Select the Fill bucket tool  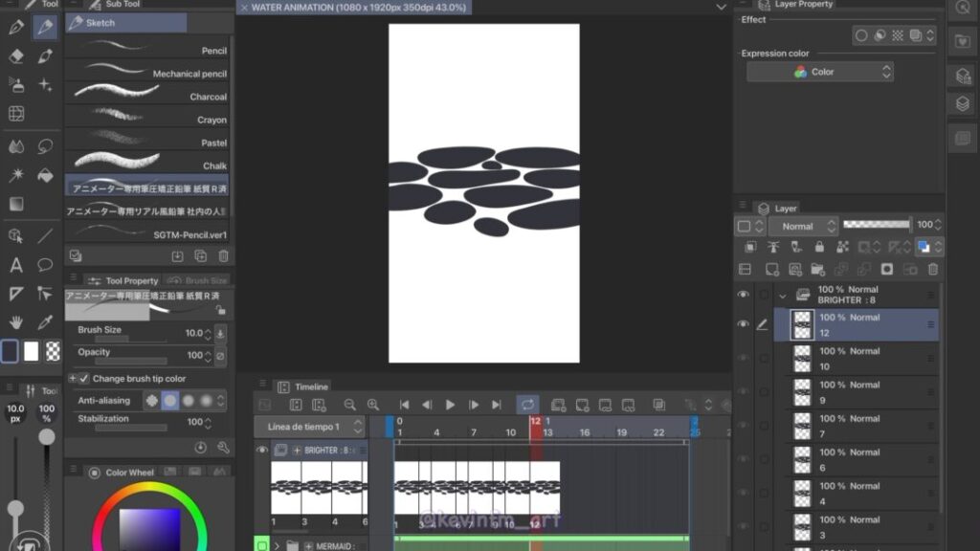pyautogui.click(x=45, y=176)
